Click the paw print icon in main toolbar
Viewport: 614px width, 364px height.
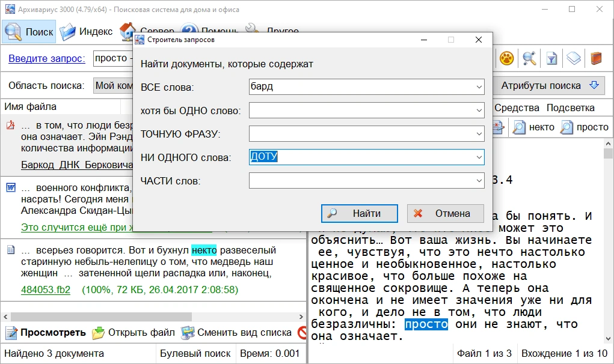click(507, 59)
